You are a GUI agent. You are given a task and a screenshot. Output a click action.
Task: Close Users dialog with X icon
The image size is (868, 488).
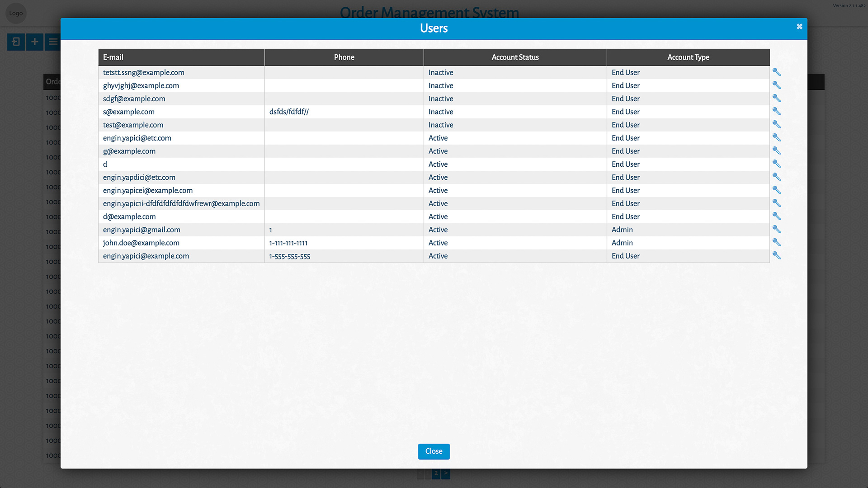coord(799,27)
